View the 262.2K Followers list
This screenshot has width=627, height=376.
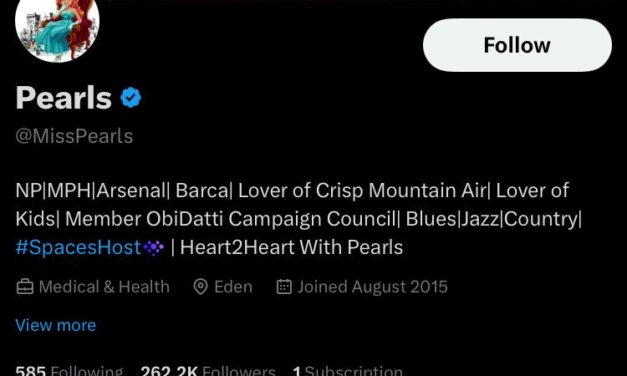tap(208, 370)
